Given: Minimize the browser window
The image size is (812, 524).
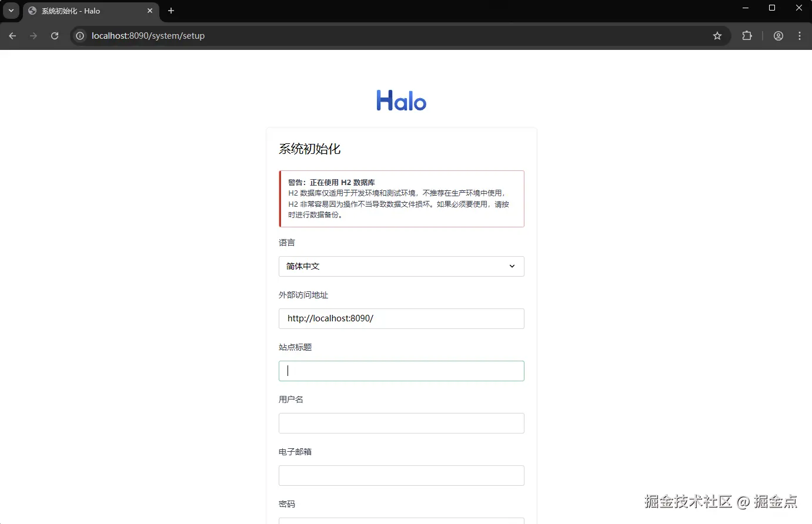Looking at the screenshot, I should [746, 8].
